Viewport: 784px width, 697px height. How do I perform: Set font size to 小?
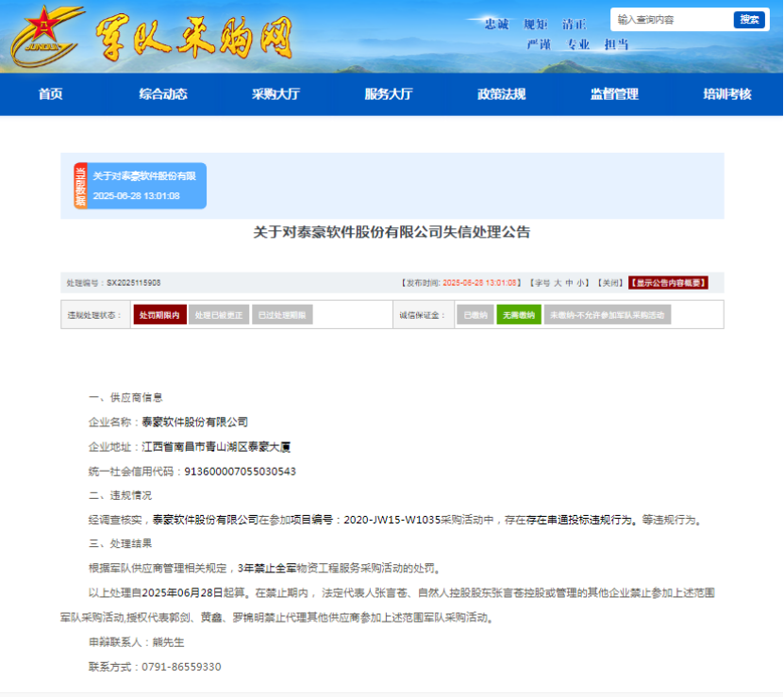tap(580, 283)
